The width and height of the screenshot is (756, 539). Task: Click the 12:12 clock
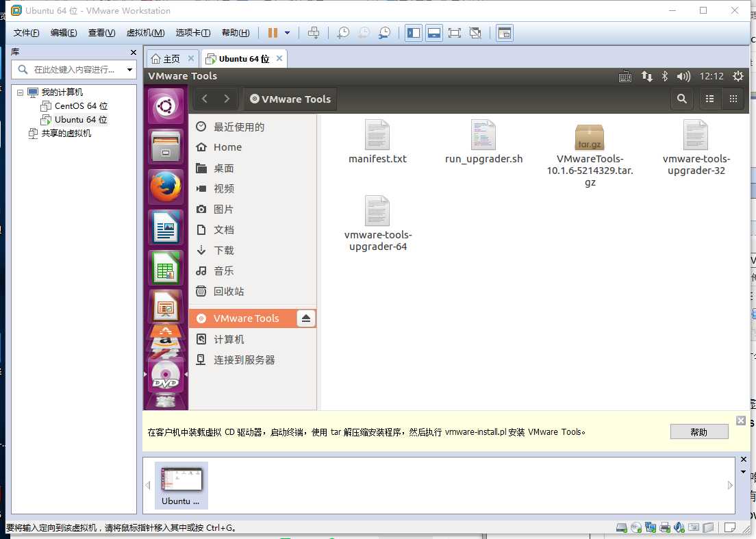pos(711,76)
